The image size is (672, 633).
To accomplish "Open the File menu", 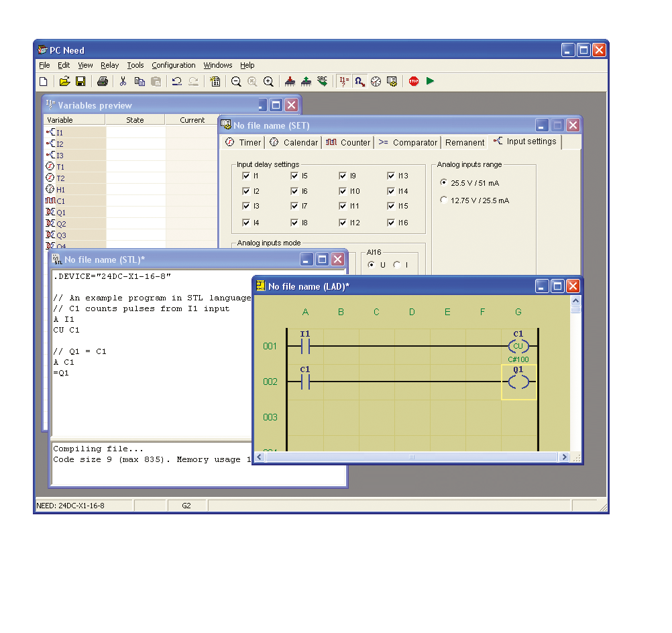I will 44,65.
